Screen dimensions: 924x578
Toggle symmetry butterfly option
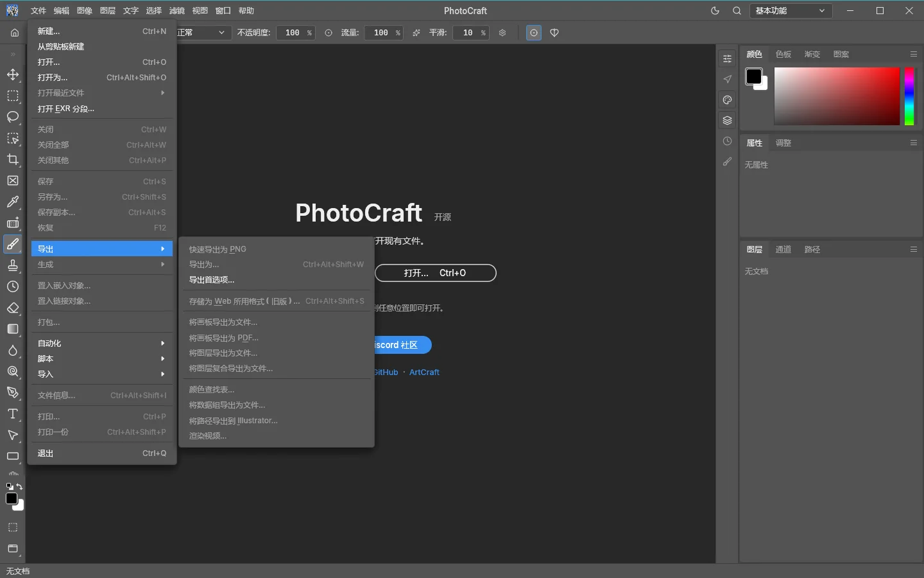click(554, 33)
